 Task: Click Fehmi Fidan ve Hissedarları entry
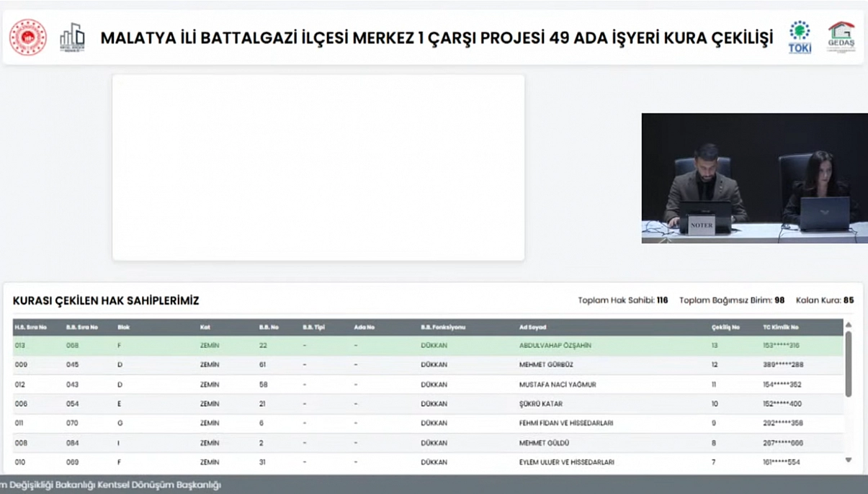(565, 423)
